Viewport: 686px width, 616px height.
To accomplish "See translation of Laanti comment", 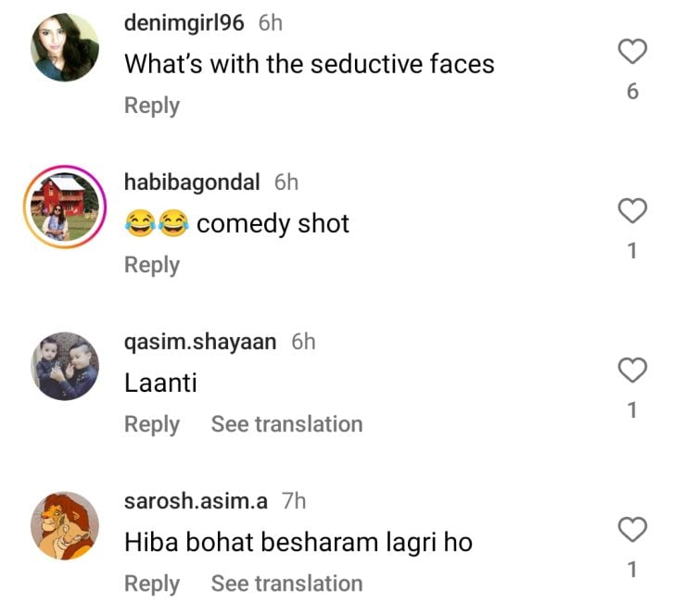I will [286, 424].
